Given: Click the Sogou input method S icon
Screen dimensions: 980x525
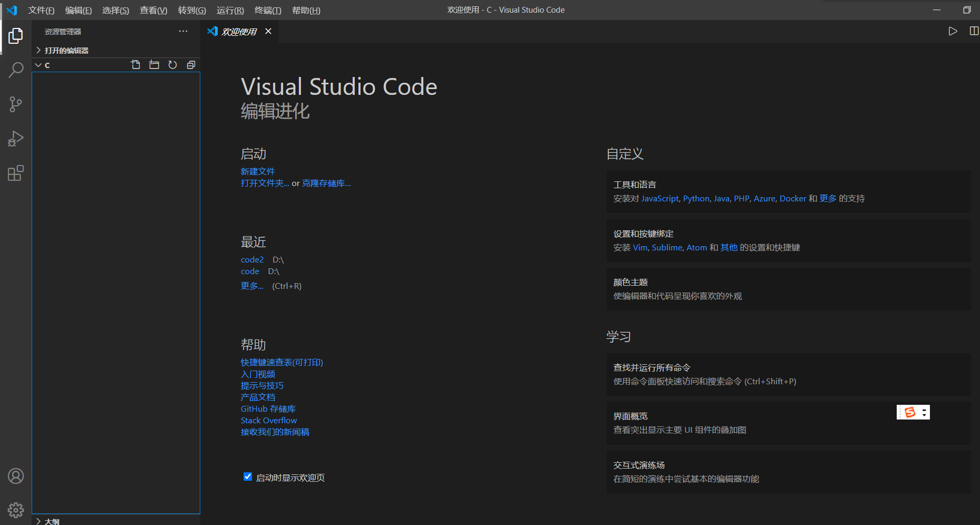Looking at the screenshot, I should coord(909,412).
